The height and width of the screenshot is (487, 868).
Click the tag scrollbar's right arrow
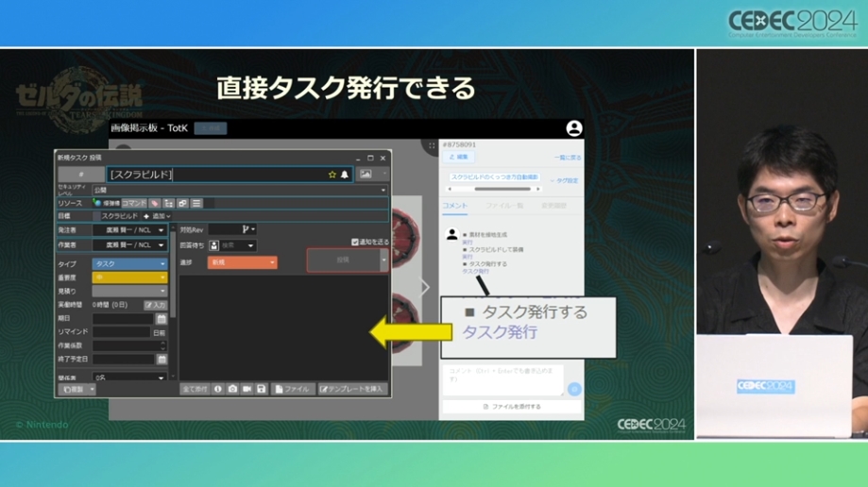click(x=538, y=190)
